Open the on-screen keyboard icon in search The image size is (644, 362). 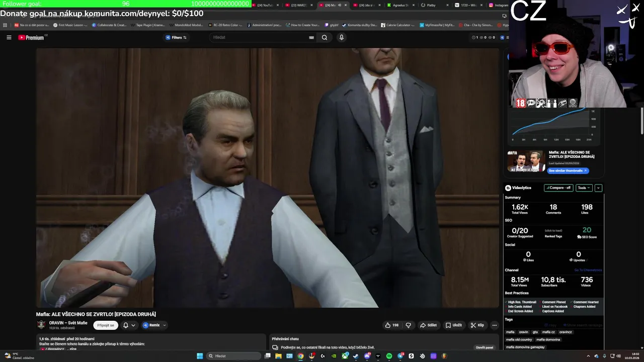311,37
